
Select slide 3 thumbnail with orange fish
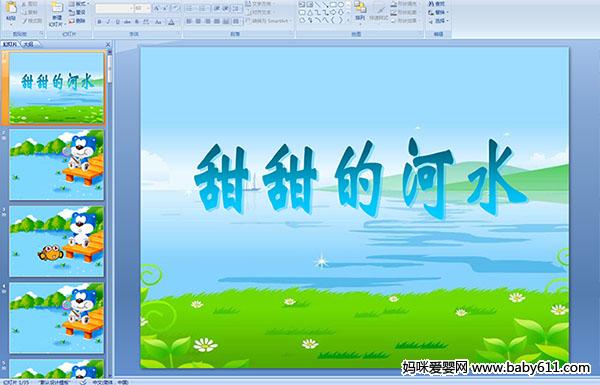click(x=56, y=241)
